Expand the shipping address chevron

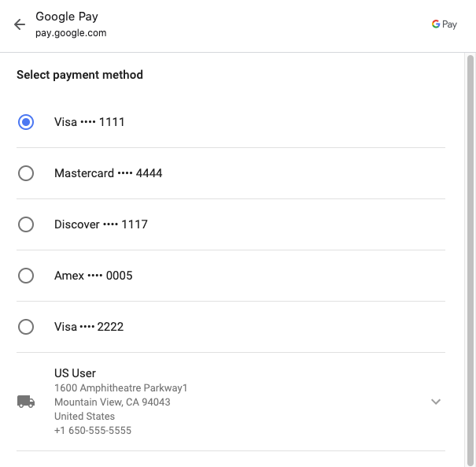(x=436, y=402)
